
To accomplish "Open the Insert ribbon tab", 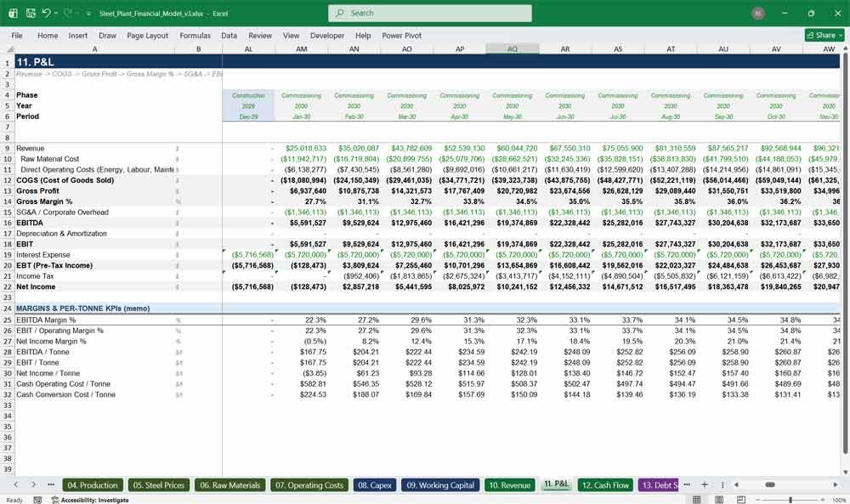I will coord(77,35).
